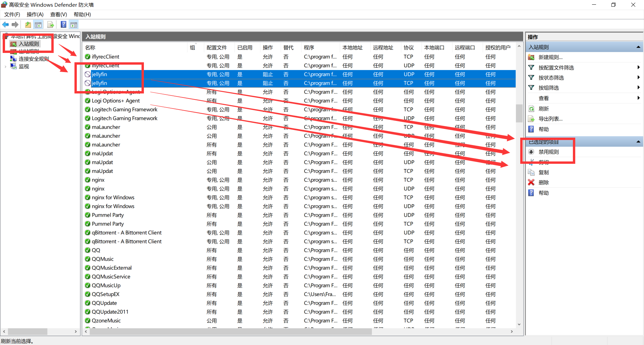Click the Forward arrow in the toolbar
This screenshot has width=644, height=345.
15,24
